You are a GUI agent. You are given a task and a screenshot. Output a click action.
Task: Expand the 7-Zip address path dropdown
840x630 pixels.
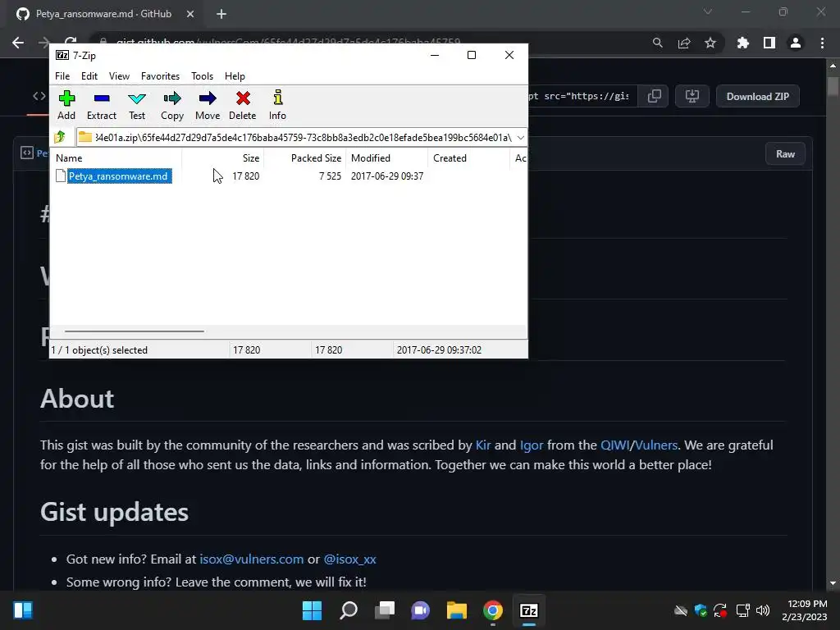(520, 138)
